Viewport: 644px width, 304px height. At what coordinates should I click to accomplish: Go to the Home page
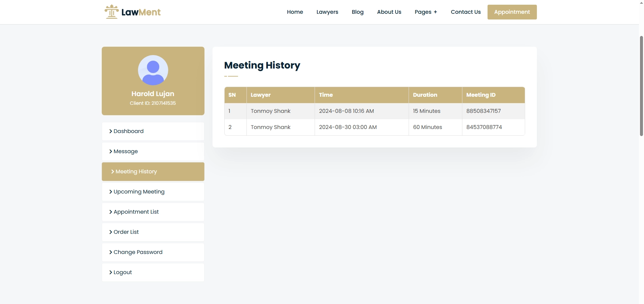click(x=295, y=12)
